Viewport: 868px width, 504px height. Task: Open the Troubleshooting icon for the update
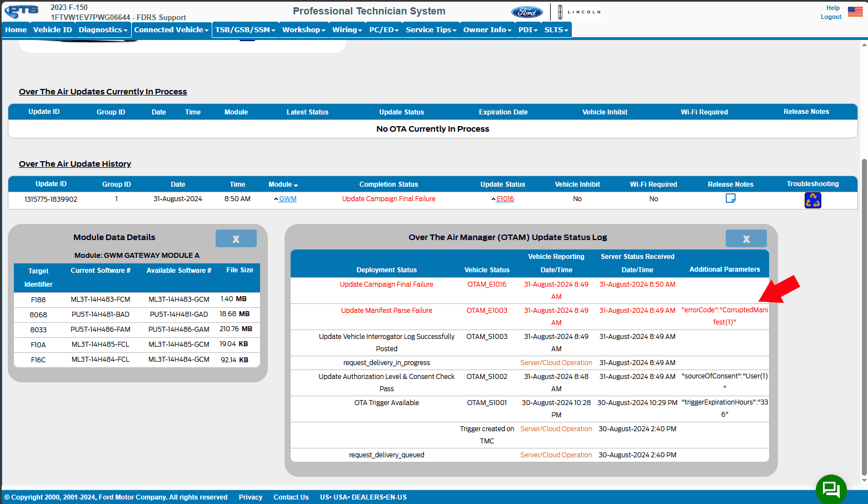(x=812, y=200)
